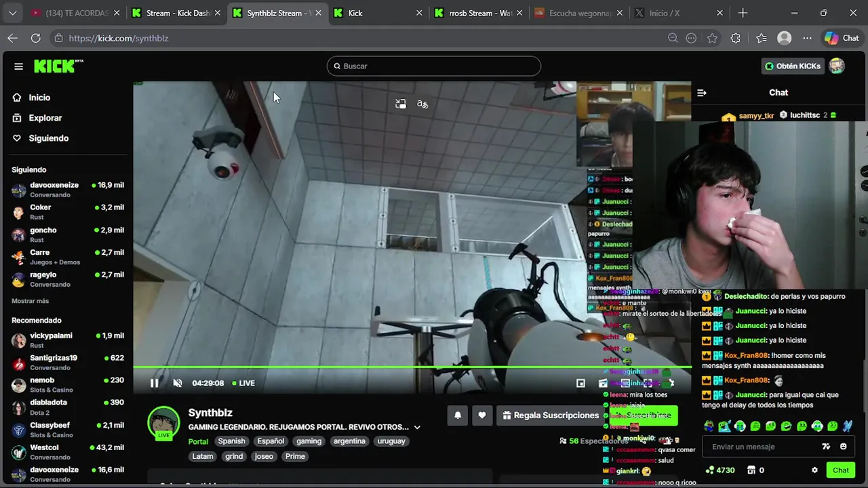
Task: Open the browser settings and more menu
Action: point(807,38)
